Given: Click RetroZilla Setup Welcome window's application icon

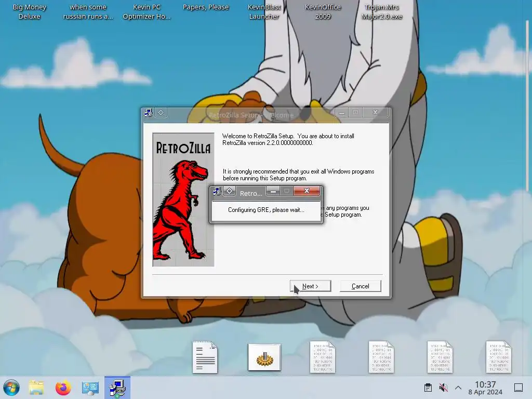Looking at the screenshot, I should [x=148, y=113].
